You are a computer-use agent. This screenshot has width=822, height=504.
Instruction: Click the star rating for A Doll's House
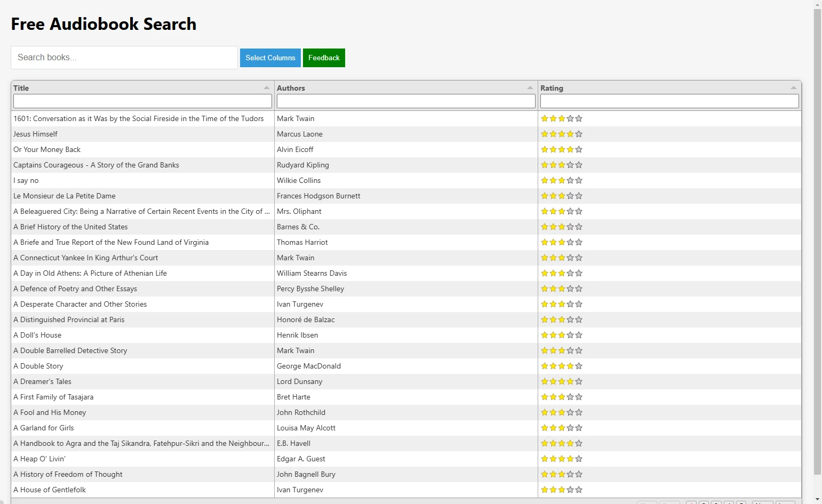(x=561, y=335)
